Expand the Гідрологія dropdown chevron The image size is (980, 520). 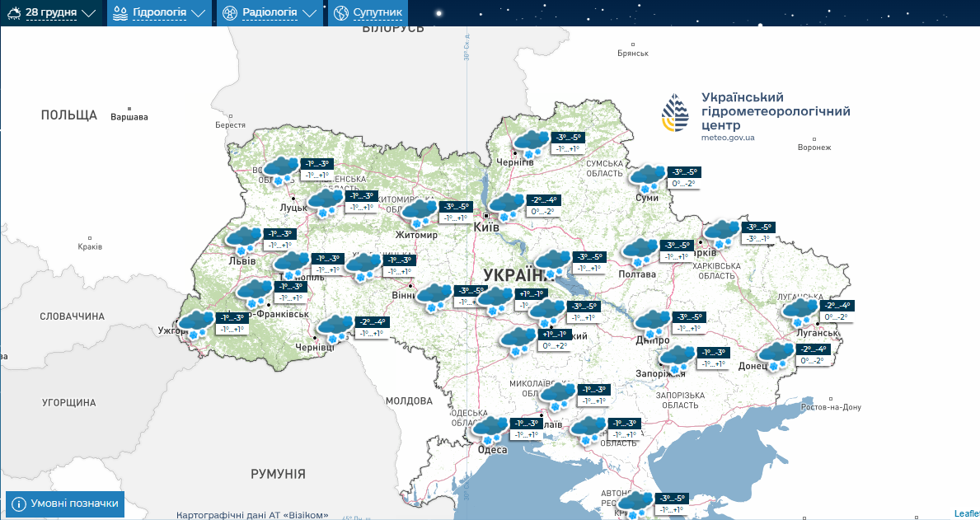pos(198,14)
